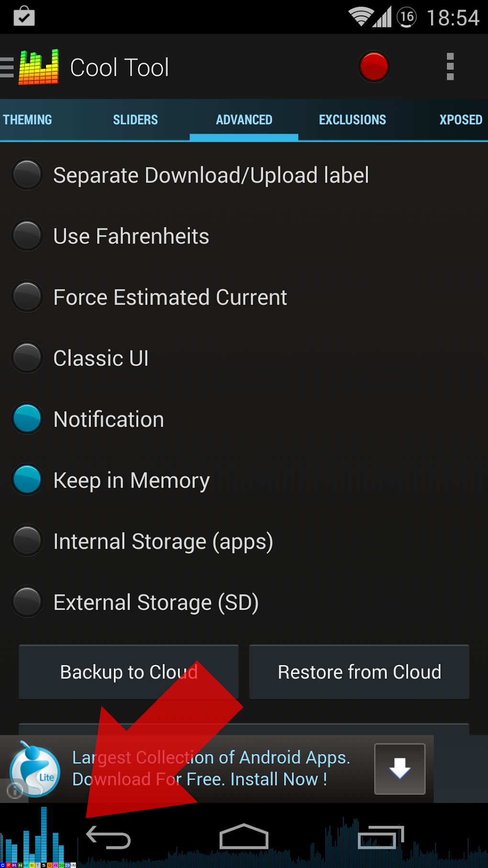Click Restore from Cloud button

[x=359, y=672]
